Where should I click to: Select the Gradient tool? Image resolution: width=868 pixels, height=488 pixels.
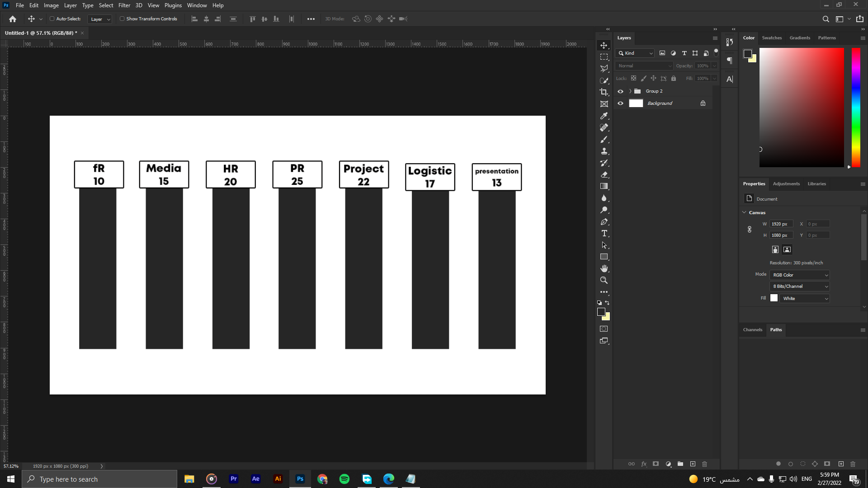point(604,186)
